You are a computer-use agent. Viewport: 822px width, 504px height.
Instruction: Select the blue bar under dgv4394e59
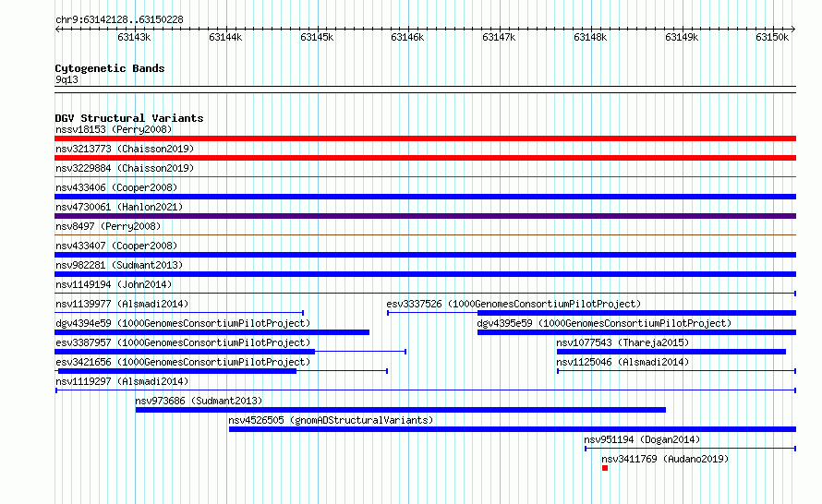(212, 332)
